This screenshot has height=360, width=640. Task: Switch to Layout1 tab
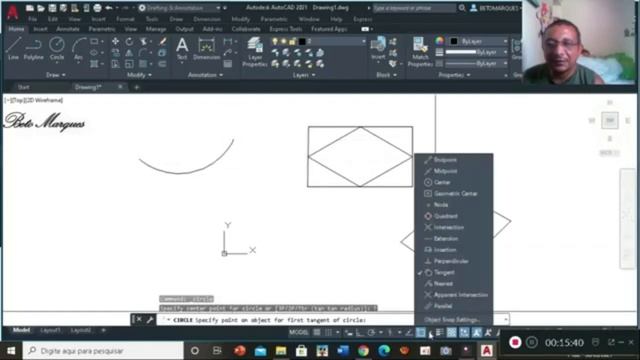click(50, 330)
